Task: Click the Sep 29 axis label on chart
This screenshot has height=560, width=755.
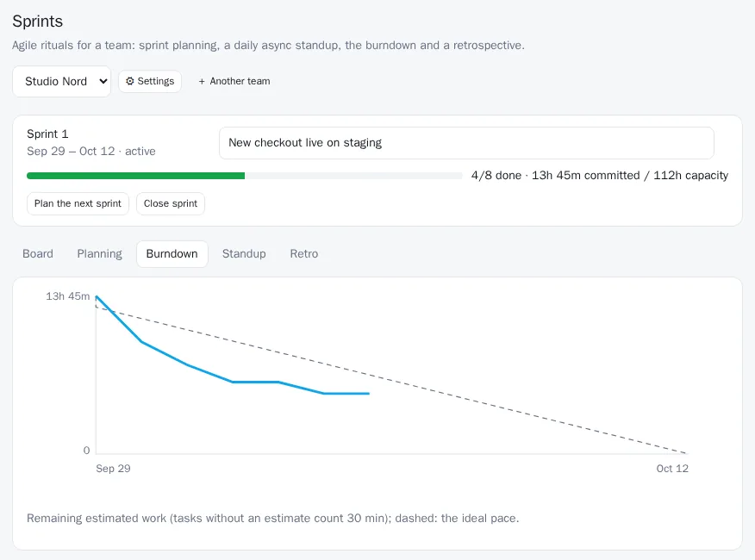Action: click(113, 469)
